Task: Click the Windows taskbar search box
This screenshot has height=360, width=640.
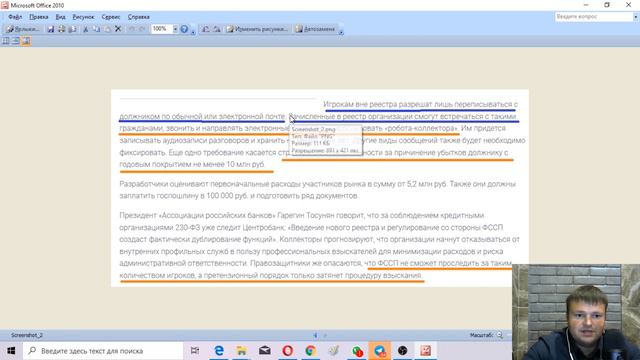Action: point(103,351)
